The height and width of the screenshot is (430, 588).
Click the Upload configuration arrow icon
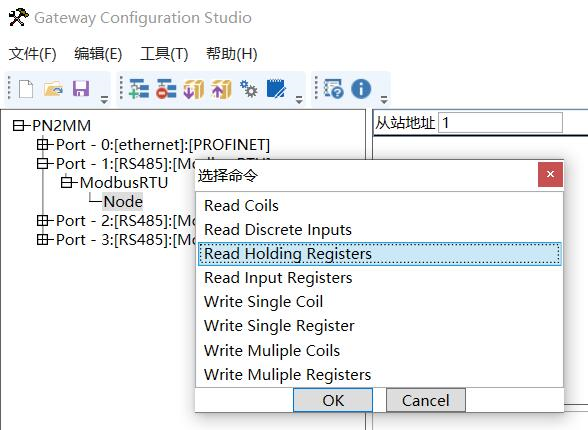tap(221, 89)
